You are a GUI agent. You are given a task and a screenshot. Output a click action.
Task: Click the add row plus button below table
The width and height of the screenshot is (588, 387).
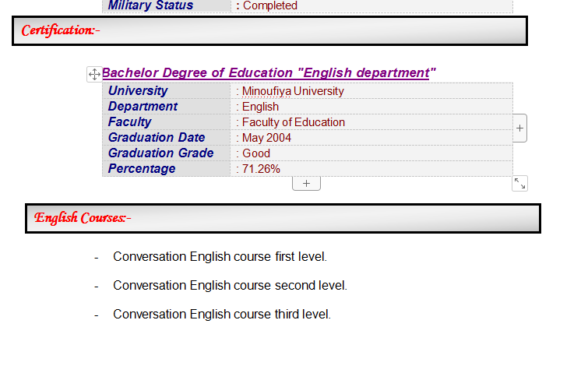(306, 183)
